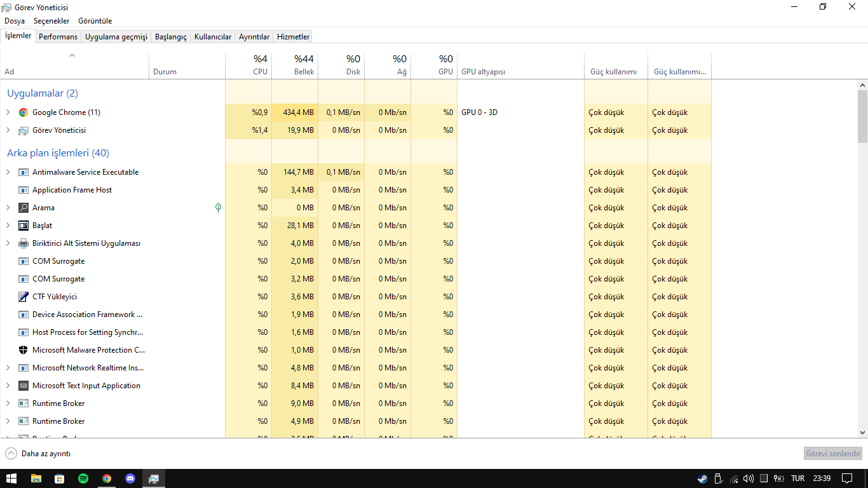Expand the Google Chrome process group
The image size is (868, 488).
click(8, 112)
